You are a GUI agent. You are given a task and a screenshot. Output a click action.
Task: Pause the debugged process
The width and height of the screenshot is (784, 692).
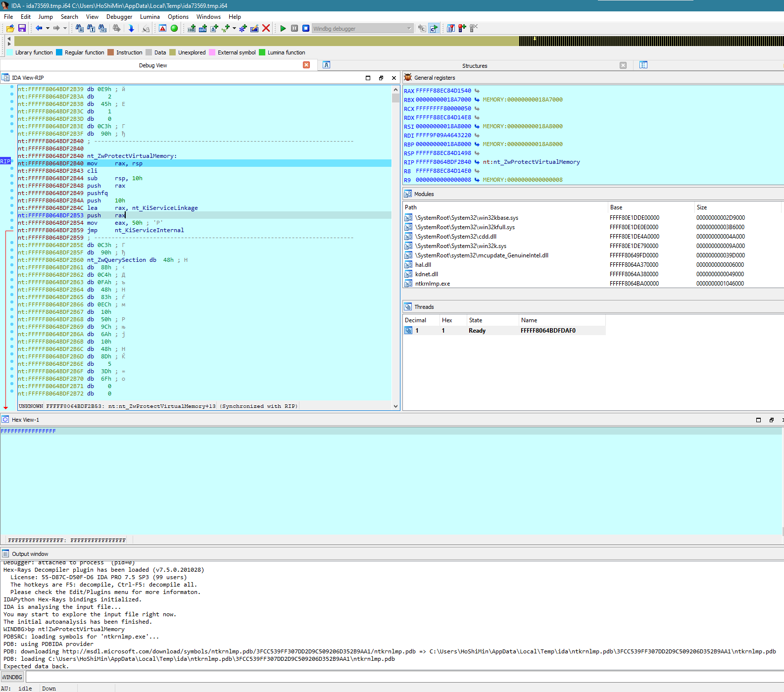294,29
